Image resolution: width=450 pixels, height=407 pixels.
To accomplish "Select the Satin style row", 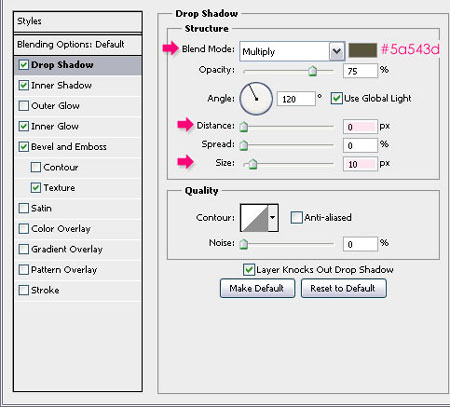I will pos(78,208).
